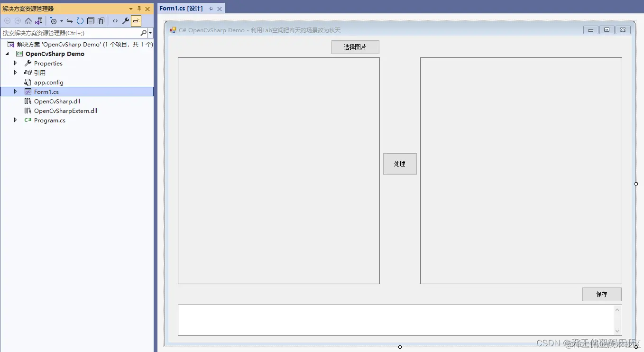Select OpenCvSharp.dll in the tree
Screen dimensions: 644x352
tap(57, 102)
